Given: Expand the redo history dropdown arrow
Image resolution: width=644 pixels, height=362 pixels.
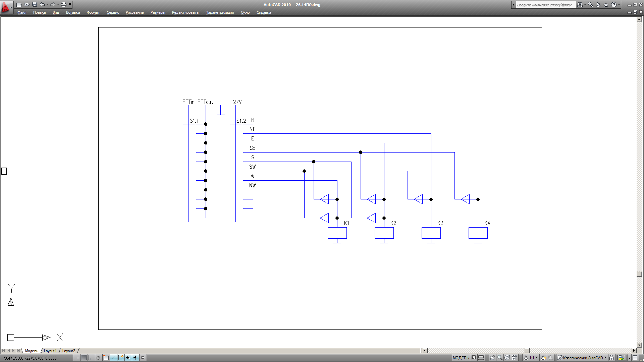Looking at the screenshot, I should 58,5.
